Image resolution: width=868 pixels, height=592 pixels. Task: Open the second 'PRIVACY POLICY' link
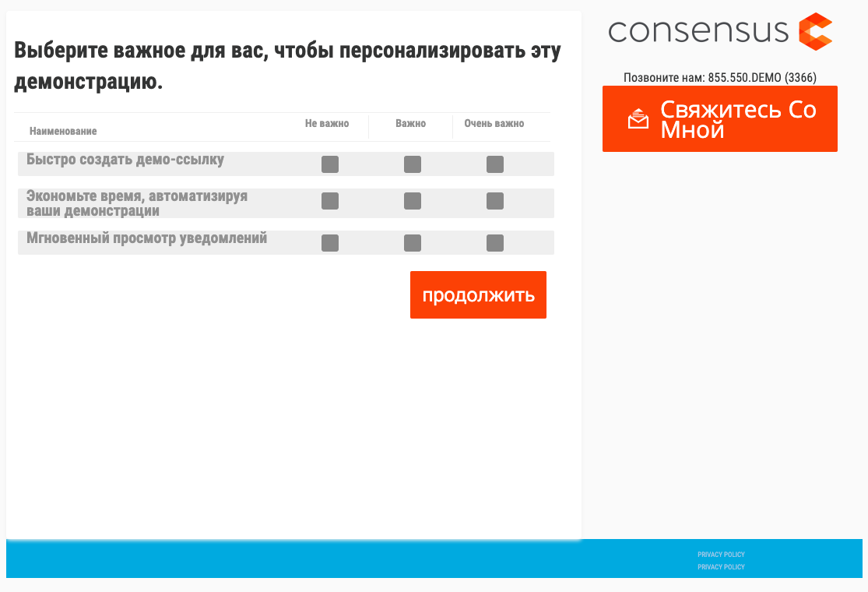coord(721,567)
